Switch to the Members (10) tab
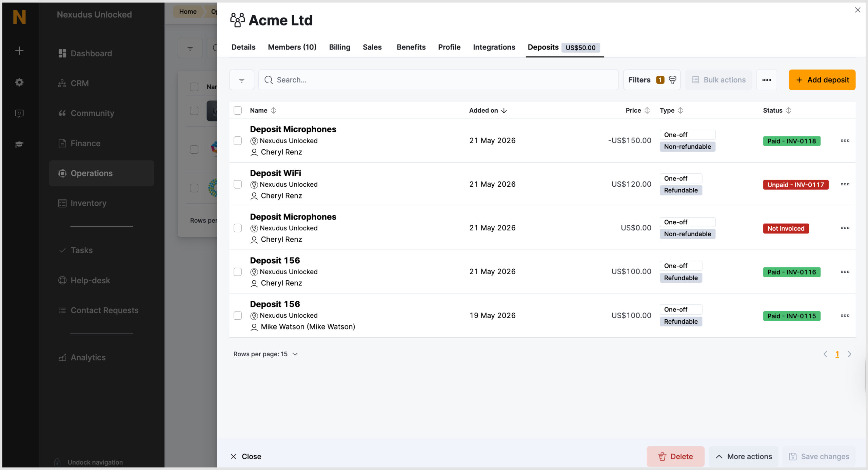This screenshot has height=470, width=868. [292, 47]
